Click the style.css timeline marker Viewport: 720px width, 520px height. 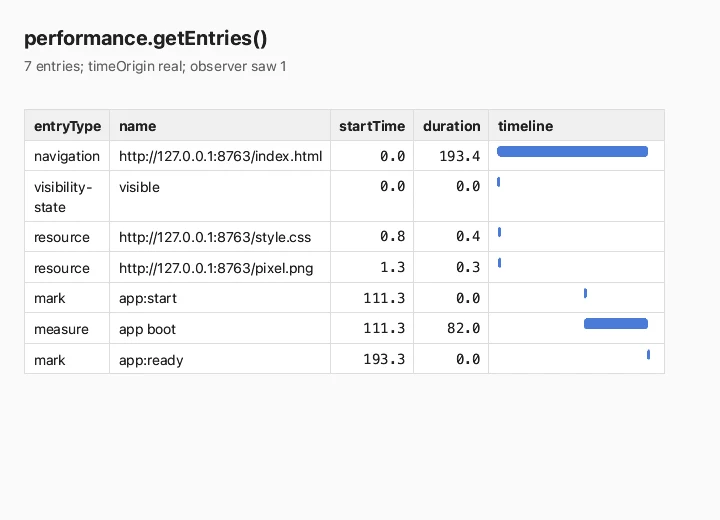(500, 232)
